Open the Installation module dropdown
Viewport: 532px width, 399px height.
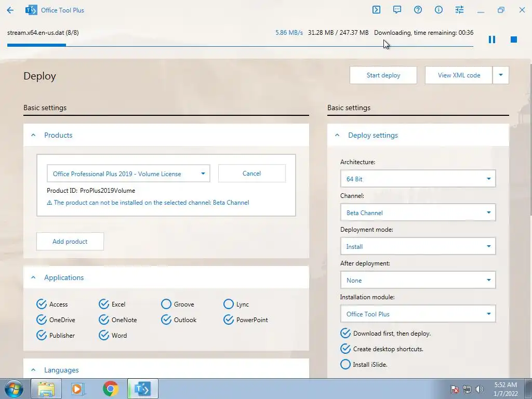[418, 314]
